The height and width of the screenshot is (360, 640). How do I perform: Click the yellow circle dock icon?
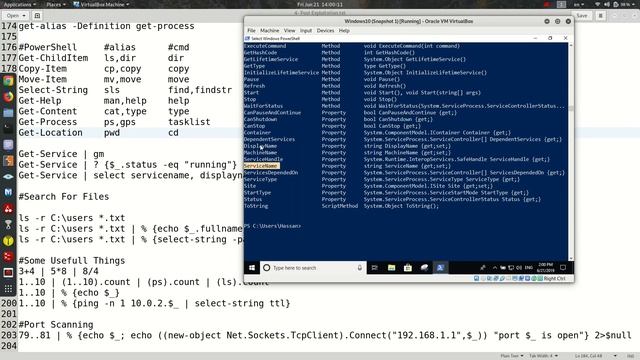point(8,241)
